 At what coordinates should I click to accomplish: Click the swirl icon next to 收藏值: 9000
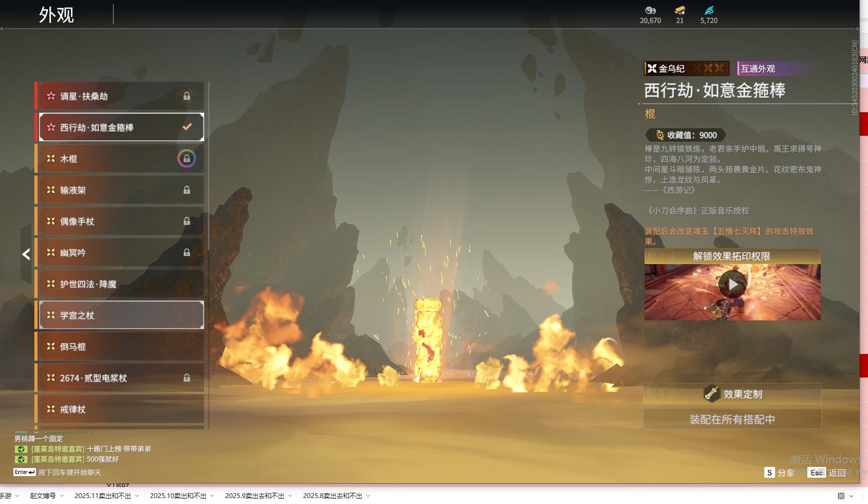tap(660, 135)
